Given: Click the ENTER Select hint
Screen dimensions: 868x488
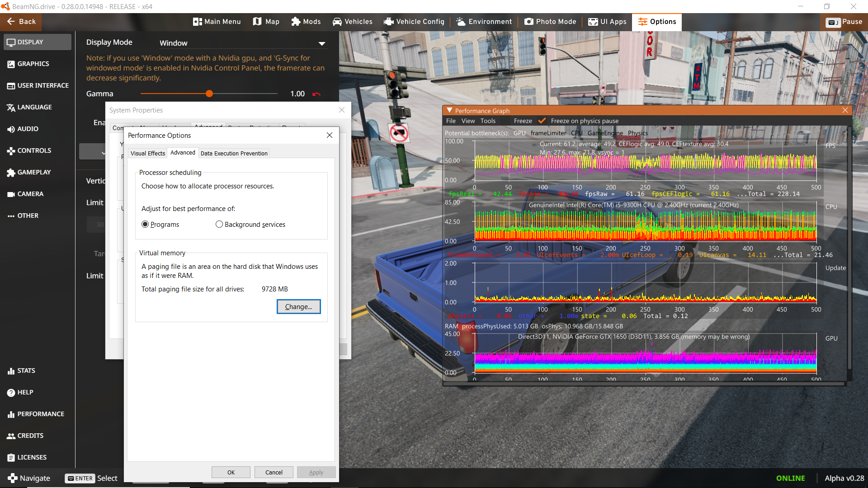Looking at the screenshot, I should [x=91, y=478].
